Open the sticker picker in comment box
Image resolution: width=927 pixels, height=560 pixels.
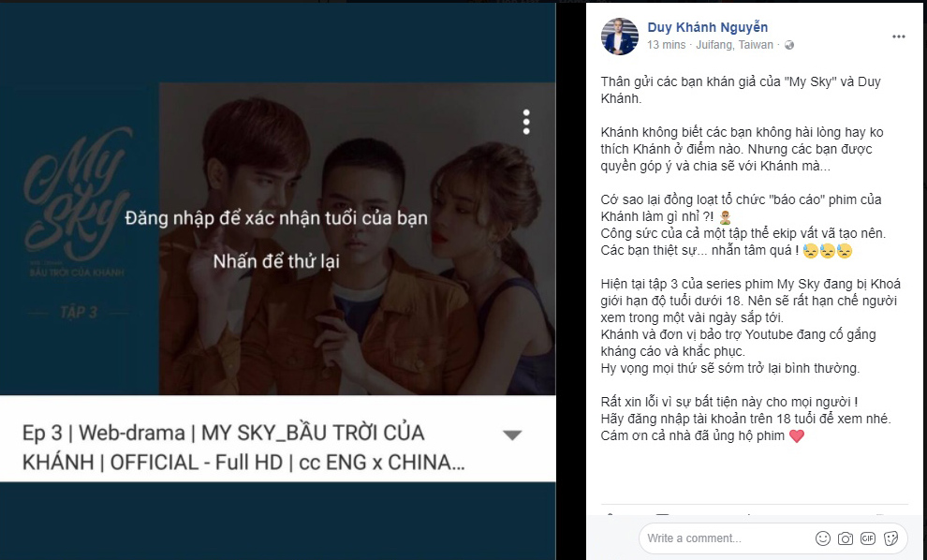coord(891,538)
